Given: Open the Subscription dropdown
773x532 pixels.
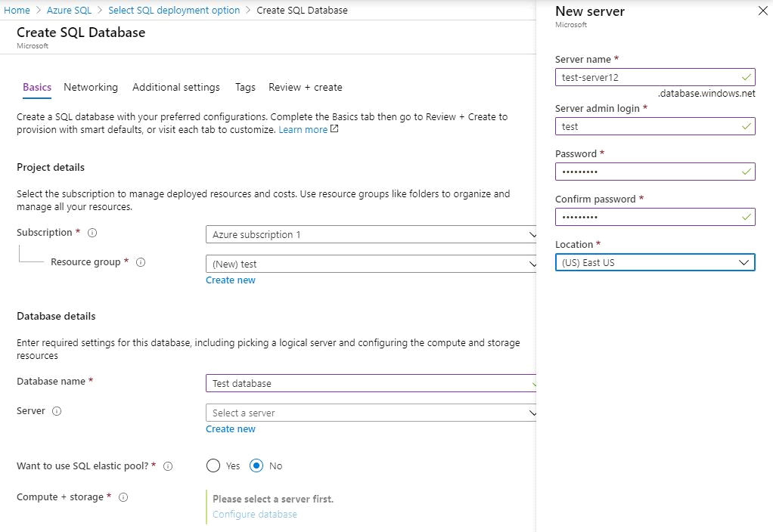Looking at the screenshot, I should [x=371, y=235].
